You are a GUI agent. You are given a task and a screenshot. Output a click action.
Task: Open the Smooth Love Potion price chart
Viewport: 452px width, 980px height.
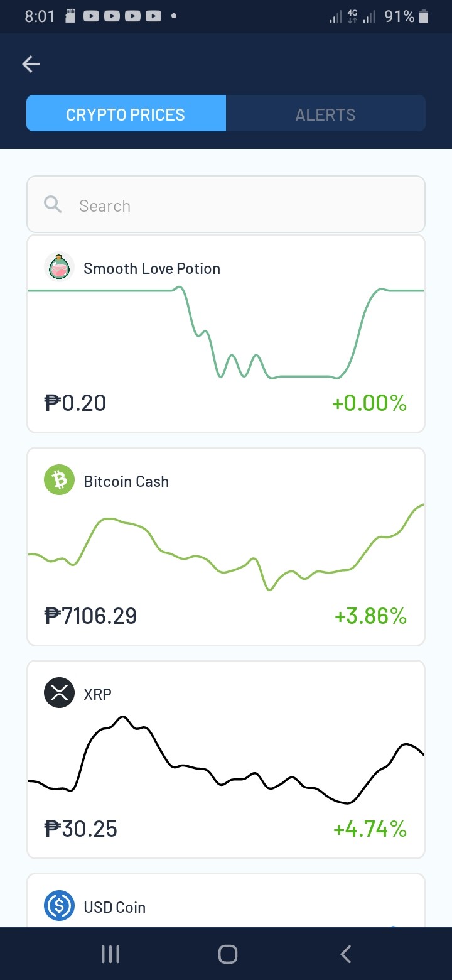tap(226, 332)
